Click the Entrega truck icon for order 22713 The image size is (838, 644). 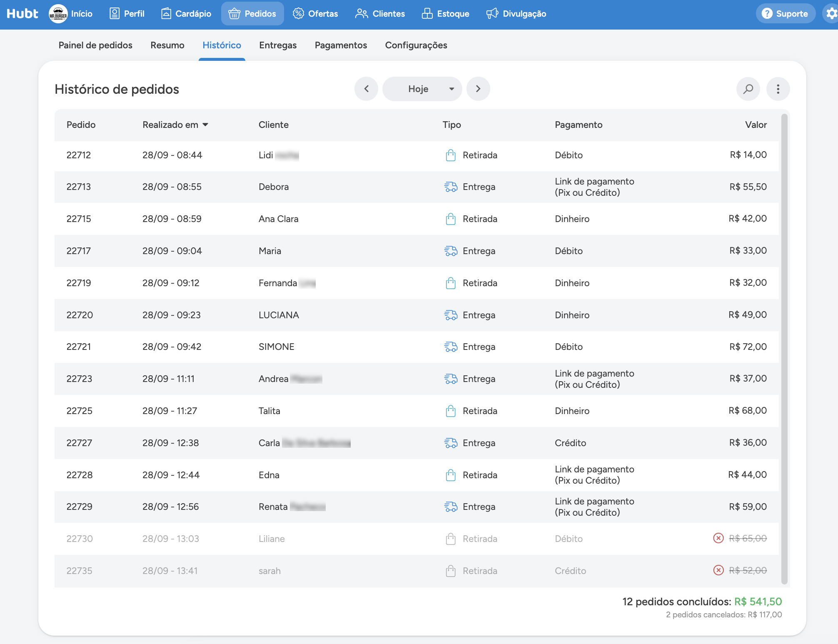click(x=451, y=187)
